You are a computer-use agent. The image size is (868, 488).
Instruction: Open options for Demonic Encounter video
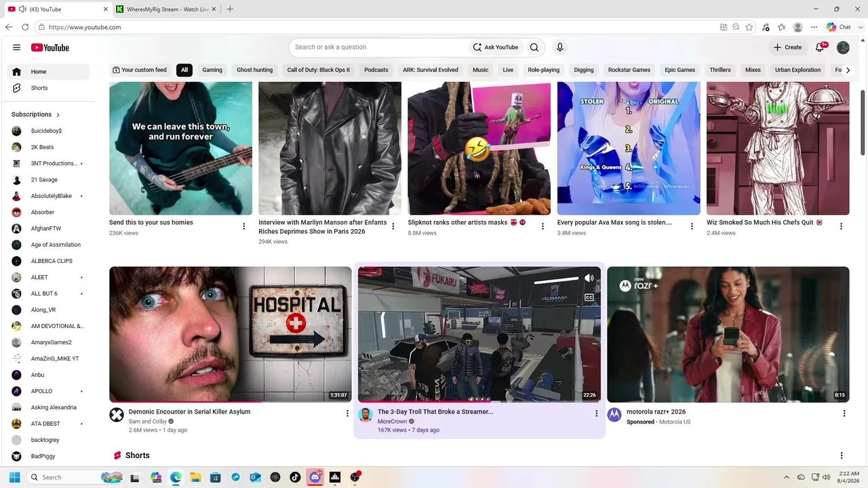click(x=347, y=413)
